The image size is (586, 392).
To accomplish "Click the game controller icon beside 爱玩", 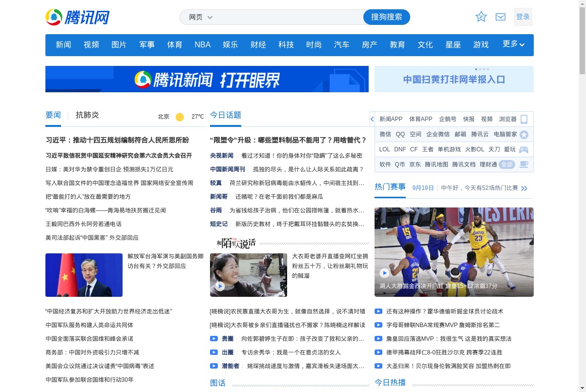I will click(524, 149).
